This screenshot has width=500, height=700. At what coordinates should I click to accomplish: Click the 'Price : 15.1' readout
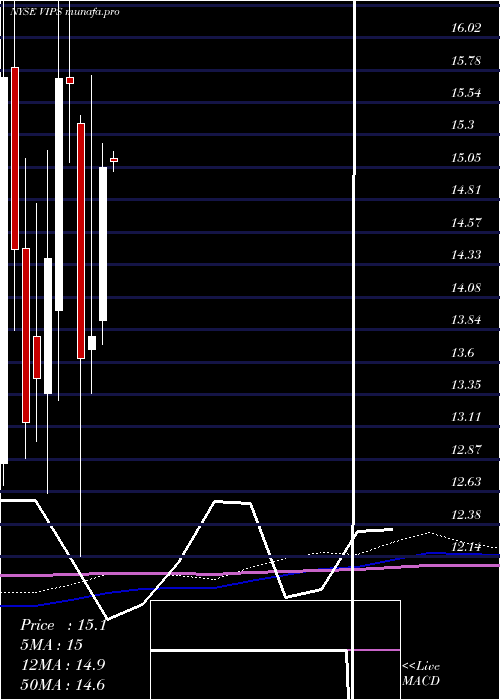(63, 625)
